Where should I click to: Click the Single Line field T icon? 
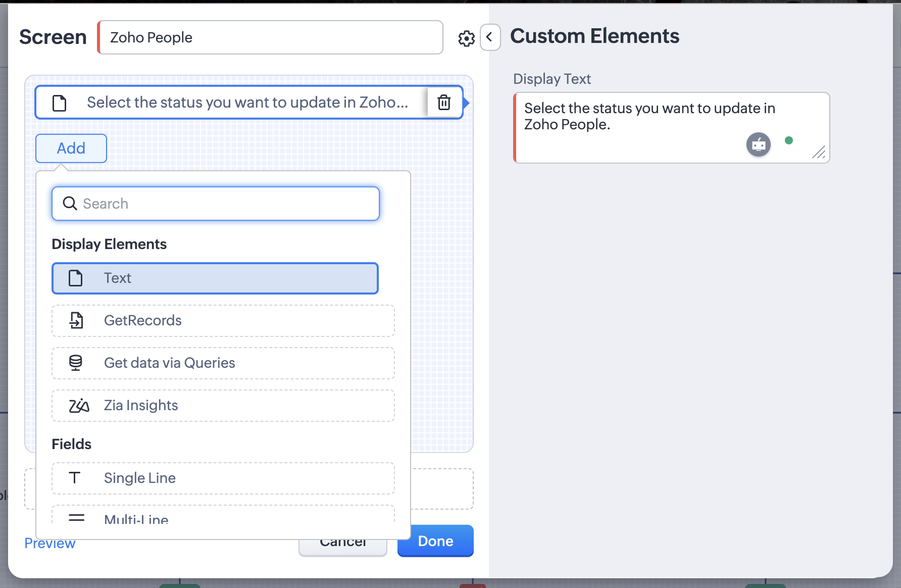75,478
